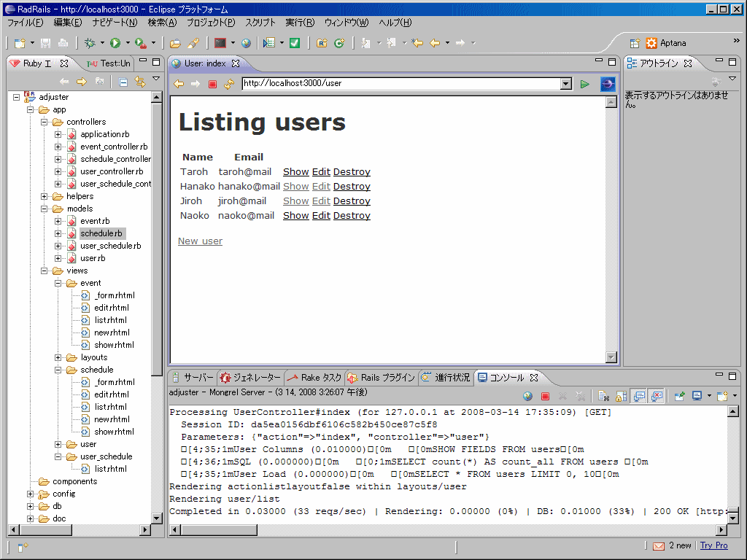This screenshot has height=560, width=747.
Task: Toggle Scroll Lock icon in console toolbar
Action: pyautogui.click(x=622, y=396)
